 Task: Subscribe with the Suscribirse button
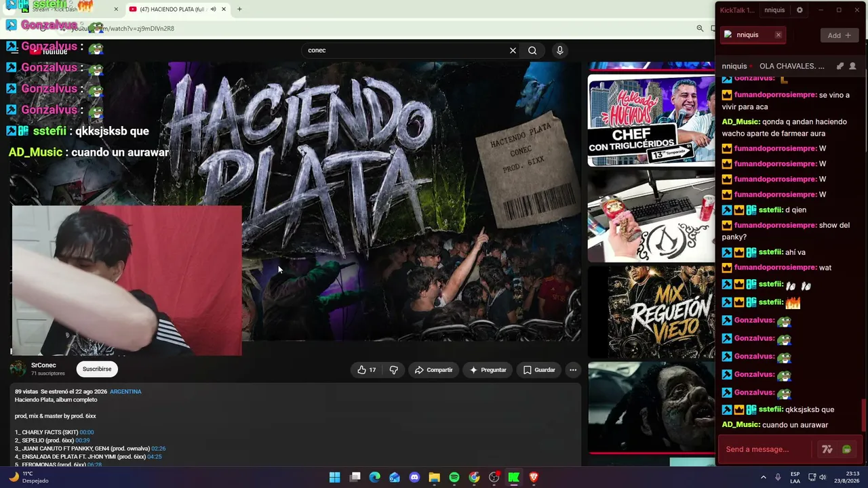tap(97, 369)
